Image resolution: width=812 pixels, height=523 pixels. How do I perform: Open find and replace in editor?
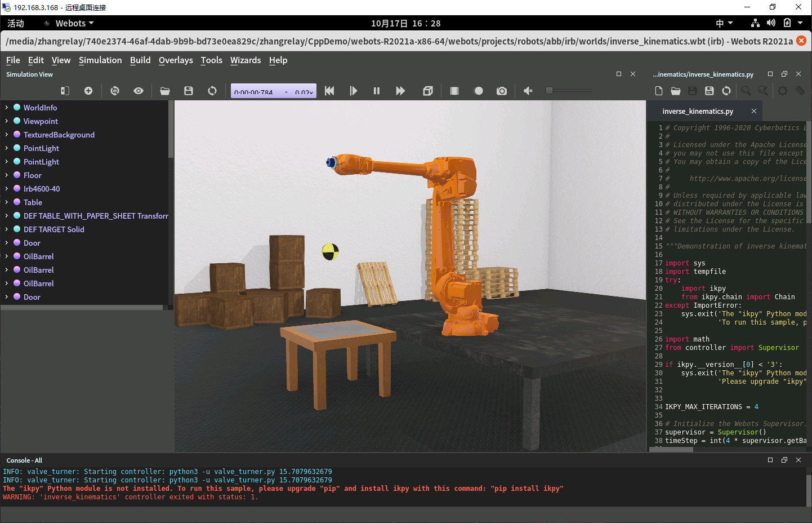763,91
